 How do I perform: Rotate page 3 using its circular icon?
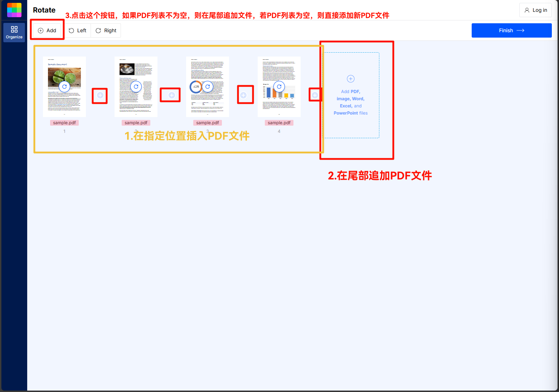point(208,87)
